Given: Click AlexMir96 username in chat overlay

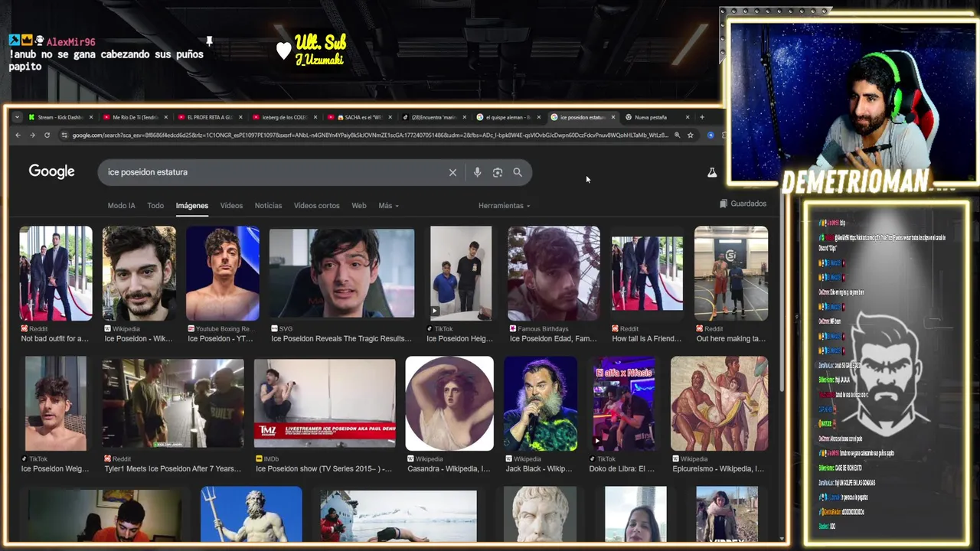Looking at the screenshot, I should click(x=70, y=42).
